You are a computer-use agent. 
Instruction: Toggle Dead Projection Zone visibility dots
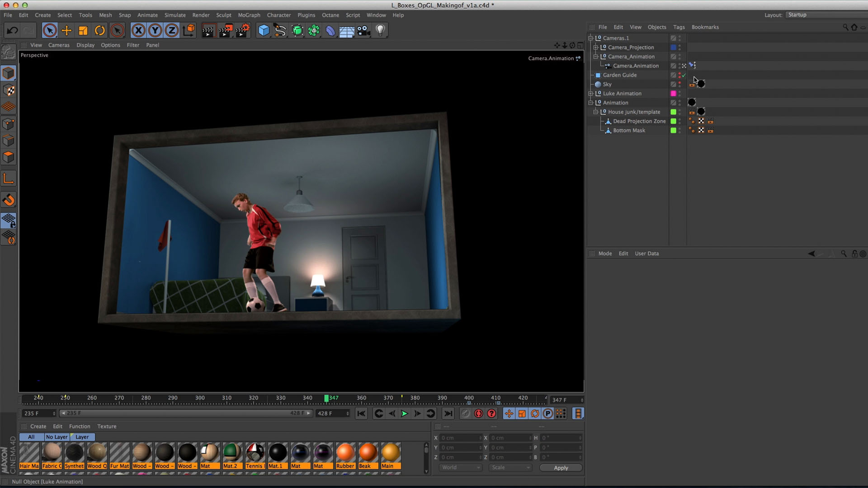(x=679, y=121)
